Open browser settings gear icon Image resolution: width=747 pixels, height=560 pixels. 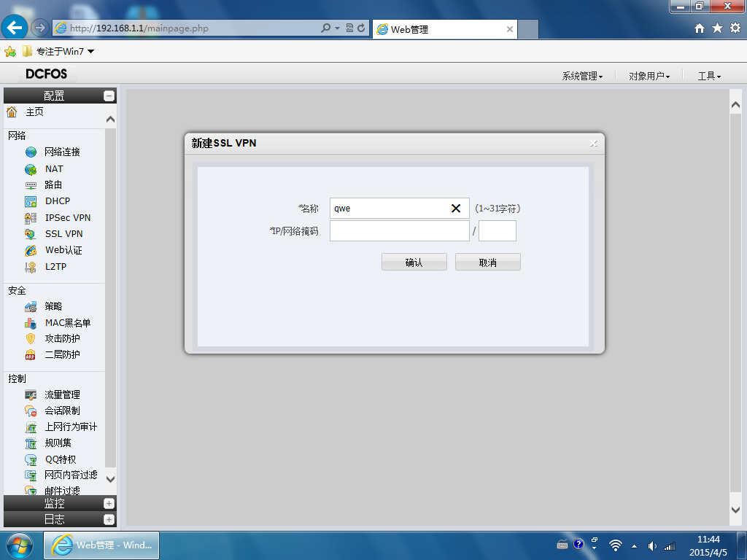[735, 28]
